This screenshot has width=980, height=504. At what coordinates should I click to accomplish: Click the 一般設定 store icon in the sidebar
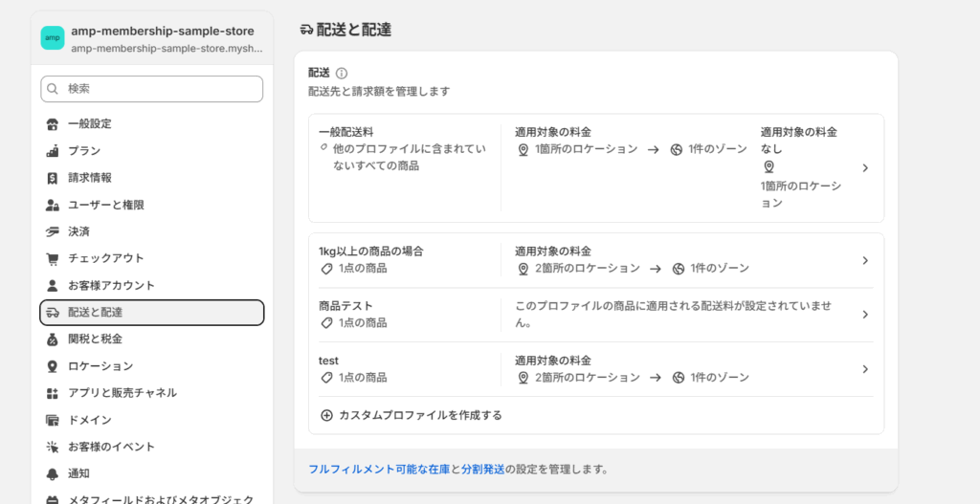53,123
